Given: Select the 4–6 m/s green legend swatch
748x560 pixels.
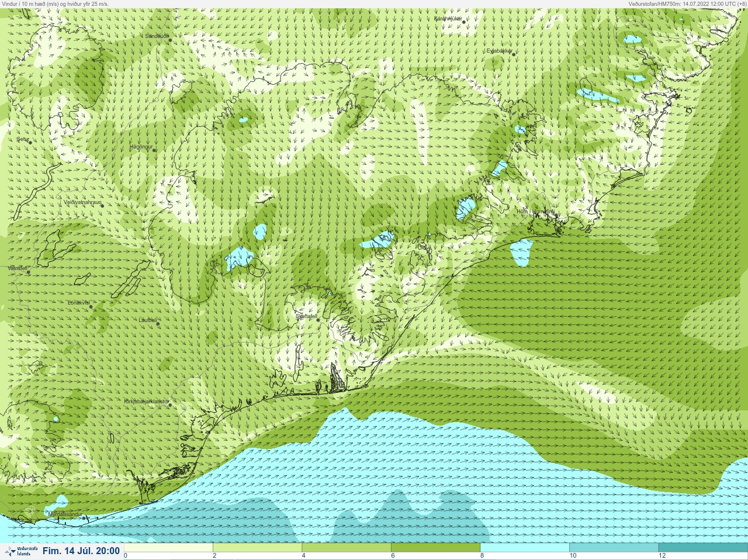Looking at the screenshot, I should 347,548.
